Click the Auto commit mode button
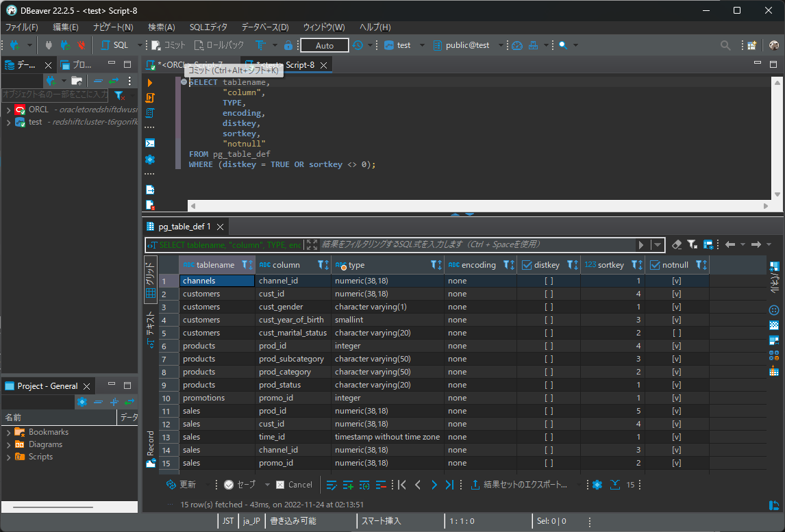The width and height of the screenshot is (785, 532). tap(325, 46)
